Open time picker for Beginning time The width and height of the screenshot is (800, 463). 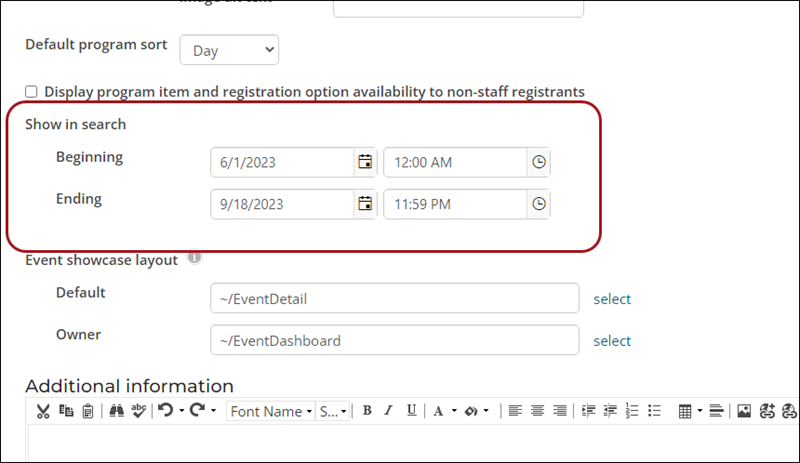(x=539, y=162)
